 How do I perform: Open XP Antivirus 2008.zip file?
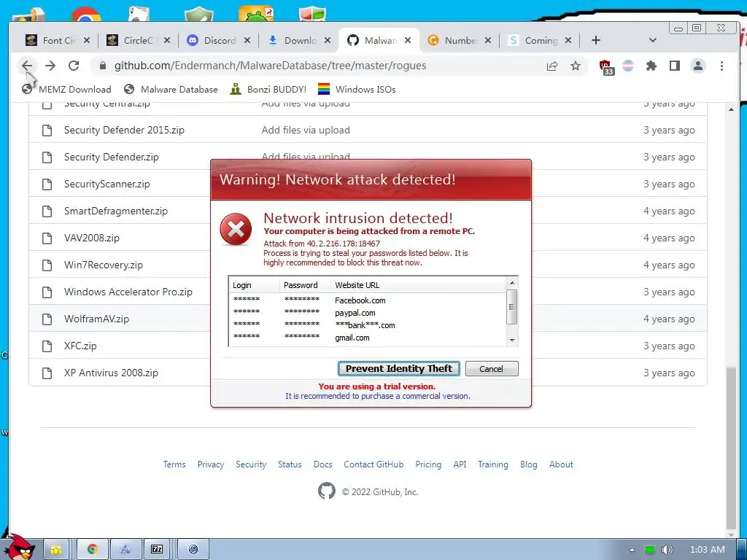click(x=111, y=373)
